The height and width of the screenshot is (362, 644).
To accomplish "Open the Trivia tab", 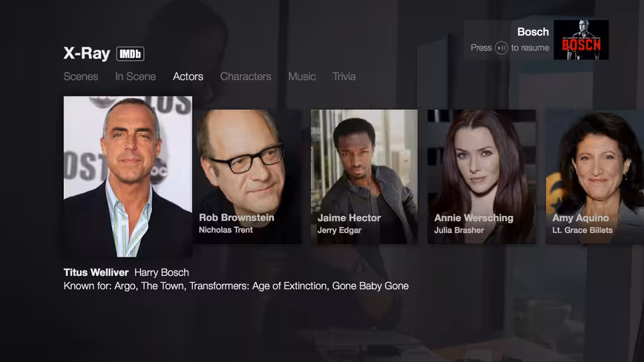I will tap(344, 76).
